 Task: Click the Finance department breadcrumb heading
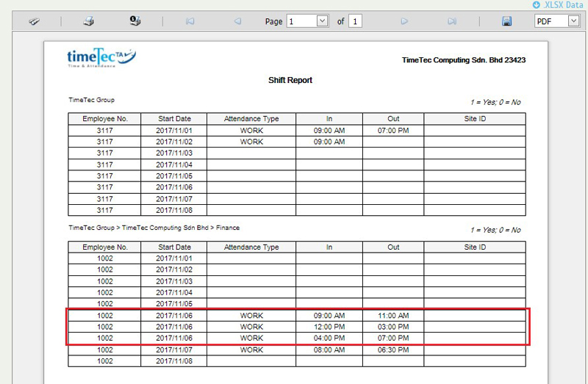click(154, 228)
